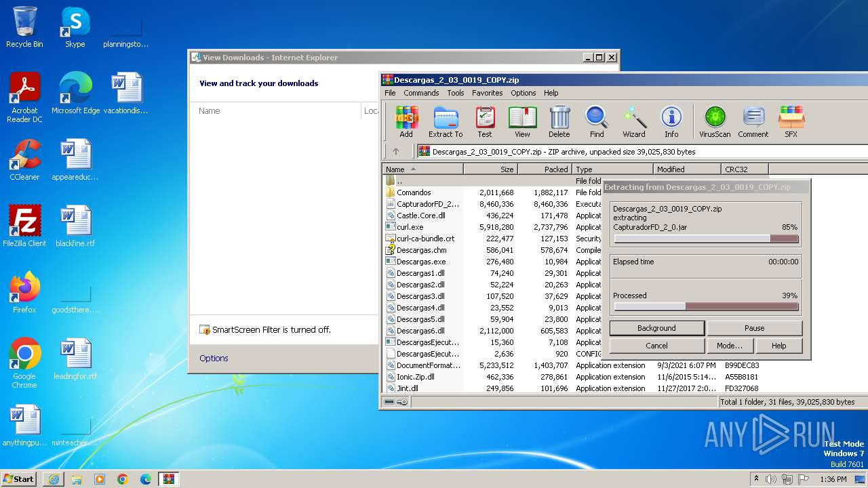Screen dimensions: 868x488
Task: Open the Extract To tool
Action: (x=446, y=122)
